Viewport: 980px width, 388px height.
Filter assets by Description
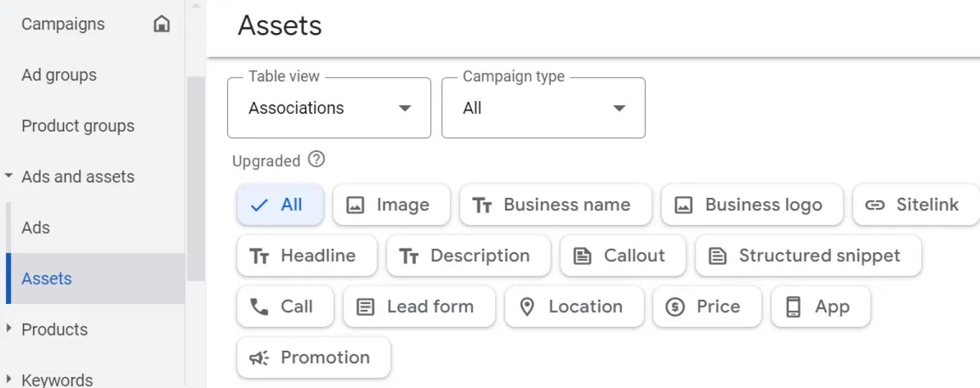[469, 255]
